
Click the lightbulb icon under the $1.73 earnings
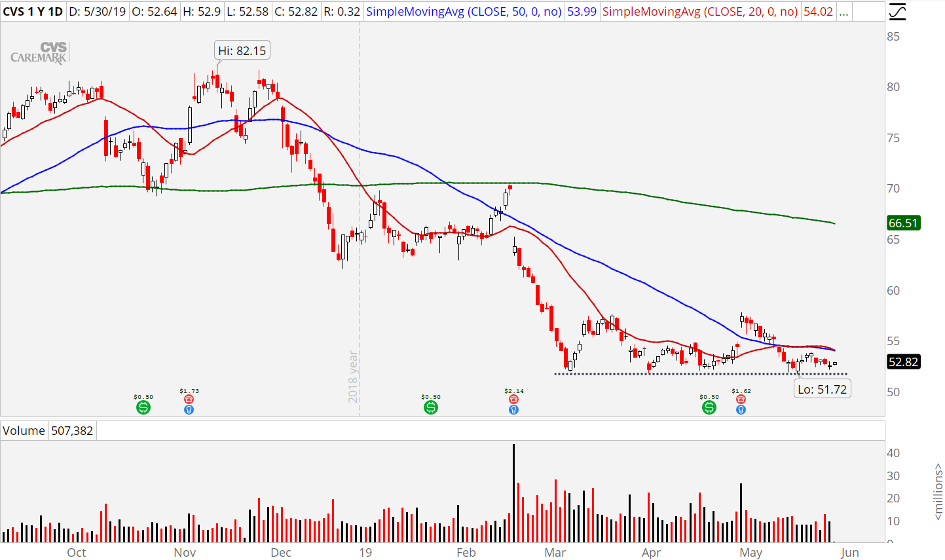189,410
